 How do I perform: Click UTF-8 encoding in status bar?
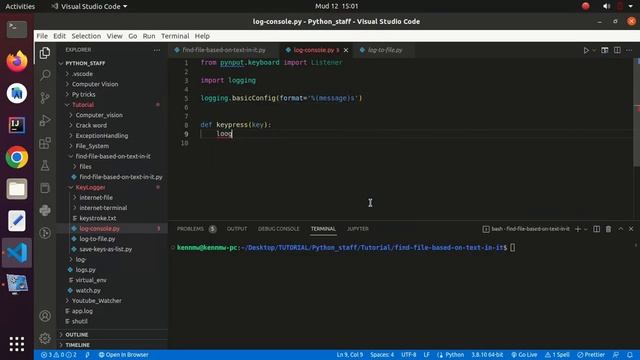409,355
